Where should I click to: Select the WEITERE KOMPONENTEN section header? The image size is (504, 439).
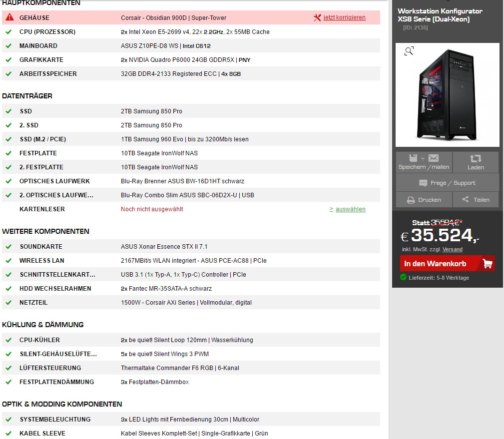point(45,231)
